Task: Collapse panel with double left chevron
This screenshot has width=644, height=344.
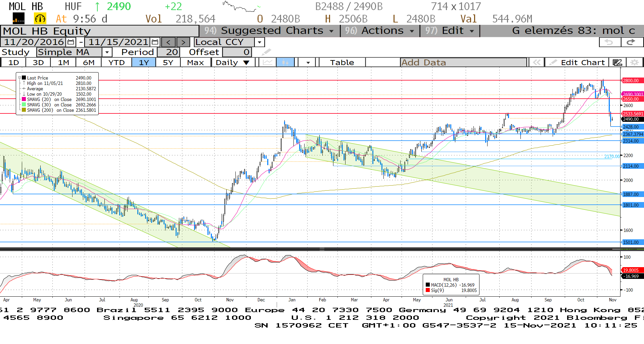Action: pyautogui.click(x=537, y=62)
